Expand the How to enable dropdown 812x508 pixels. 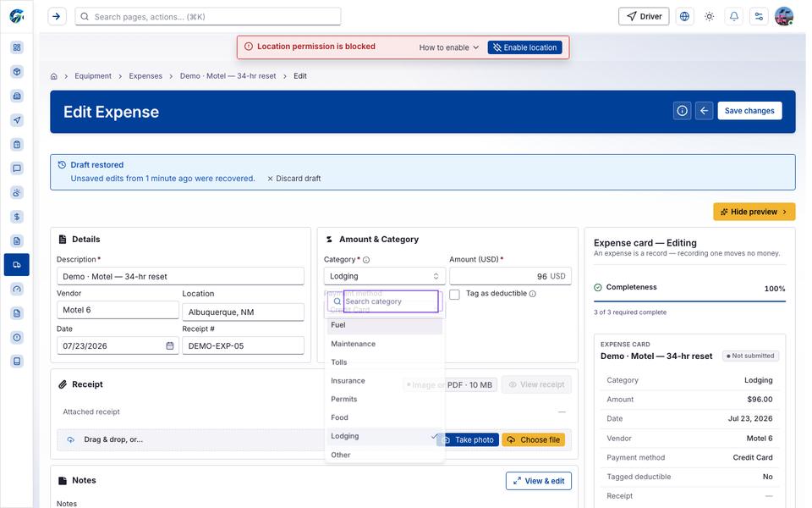coord(449,47)
